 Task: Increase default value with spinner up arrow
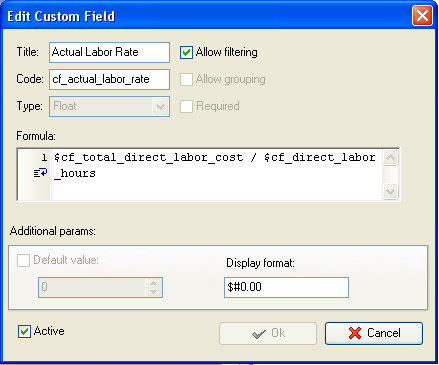(153, 283)
